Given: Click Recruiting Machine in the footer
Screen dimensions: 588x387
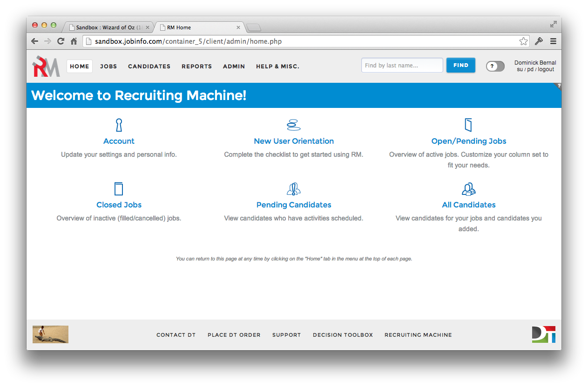Looking at the screenshot, I should 418,335.
